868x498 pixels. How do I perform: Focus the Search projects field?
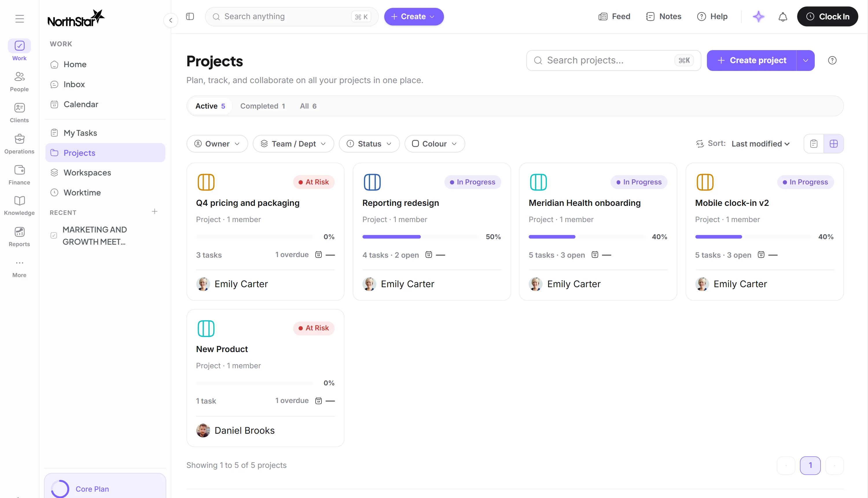pyautogui.click(x=613, y=60)
